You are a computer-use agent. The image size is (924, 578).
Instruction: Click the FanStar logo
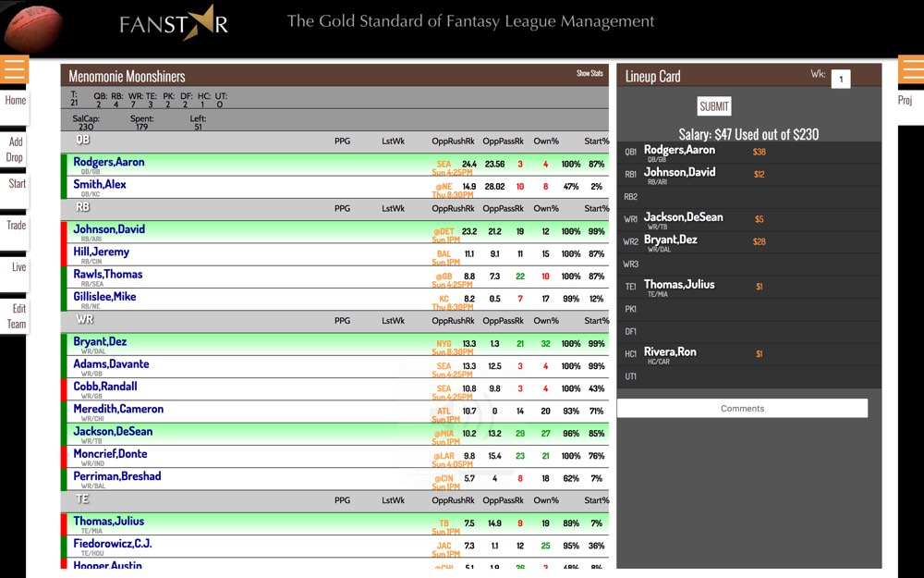pyautogui.click(x=174, y=25)
